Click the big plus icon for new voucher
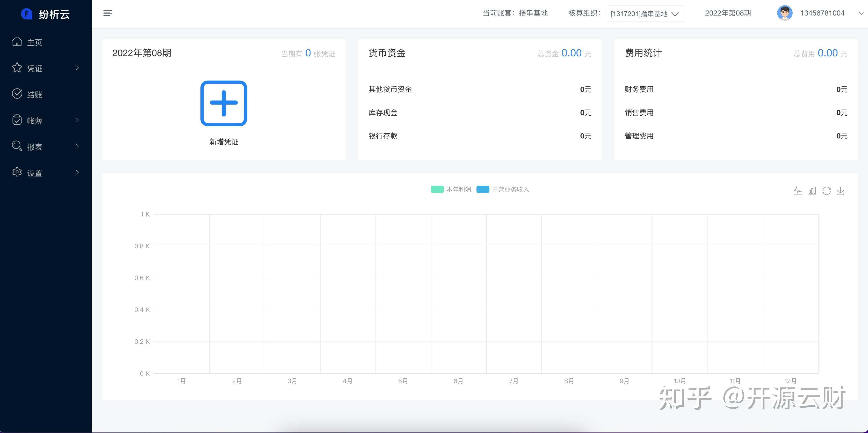Image resolution: width=868 pixels, height=433 pixels. coord(224,103)
